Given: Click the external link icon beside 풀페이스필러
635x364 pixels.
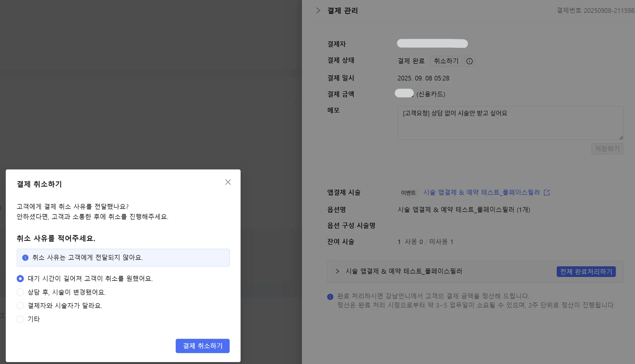Looking at the screenshot, I should pyautogui.click(x=547, y=193).
